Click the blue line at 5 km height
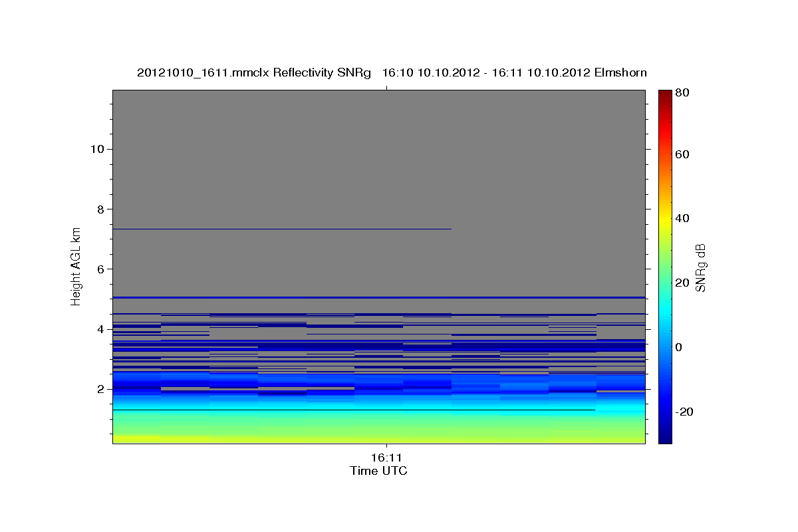Viewport: 798px width, 532px height. tap(379, 297)
